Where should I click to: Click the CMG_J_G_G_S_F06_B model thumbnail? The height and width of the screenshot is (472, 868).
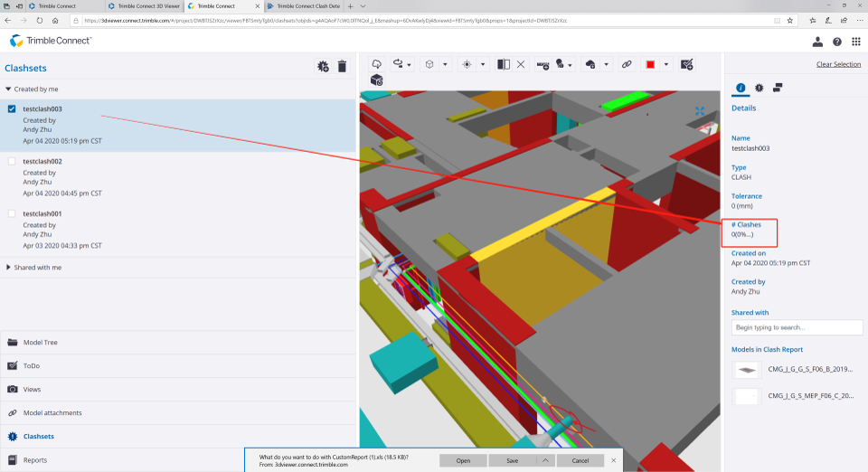point(747,370)
